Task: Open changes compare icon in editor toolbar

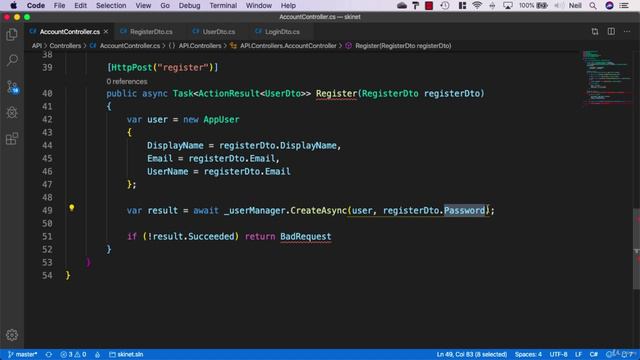Action: [x=595, y=31]
